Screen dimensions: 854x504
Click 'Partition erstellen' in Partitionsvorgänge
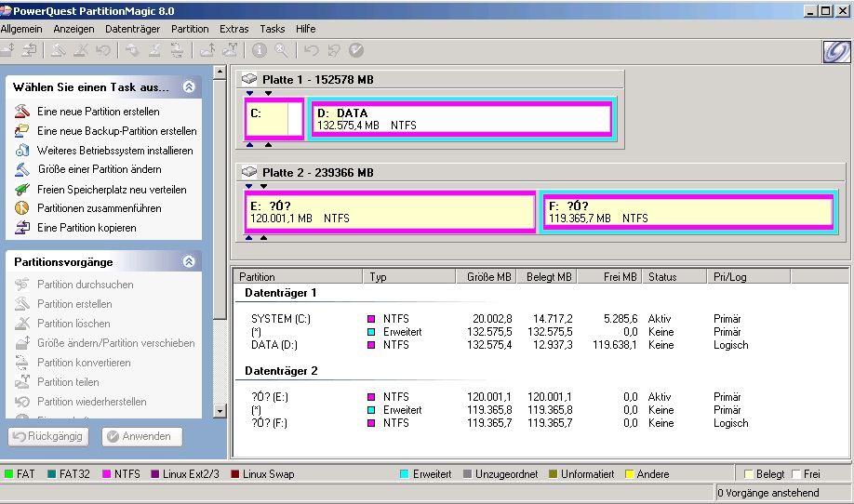(x=74, y=304)
